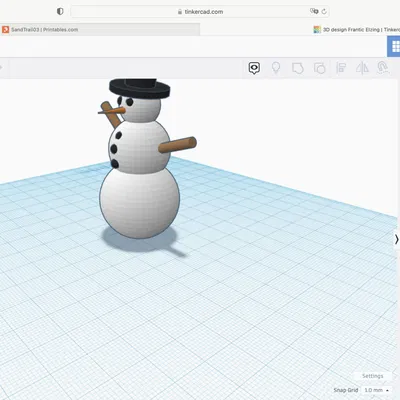
Task: Click the padlock next to tinkercad.com
Action: (x=180, y=12)
